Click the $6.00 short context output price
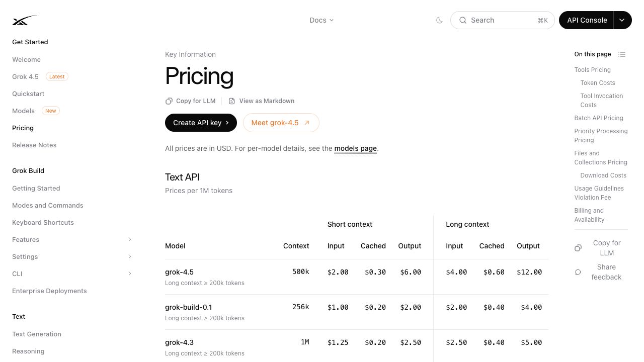Viewport: 644px width, 362px height. click(x=411, y=272)
